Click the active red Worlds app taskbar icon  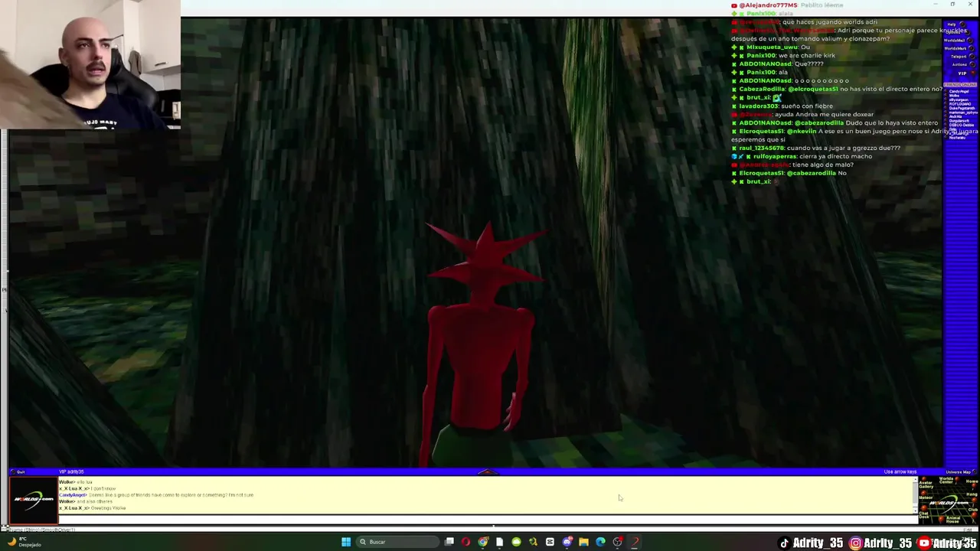coord(634,542)
